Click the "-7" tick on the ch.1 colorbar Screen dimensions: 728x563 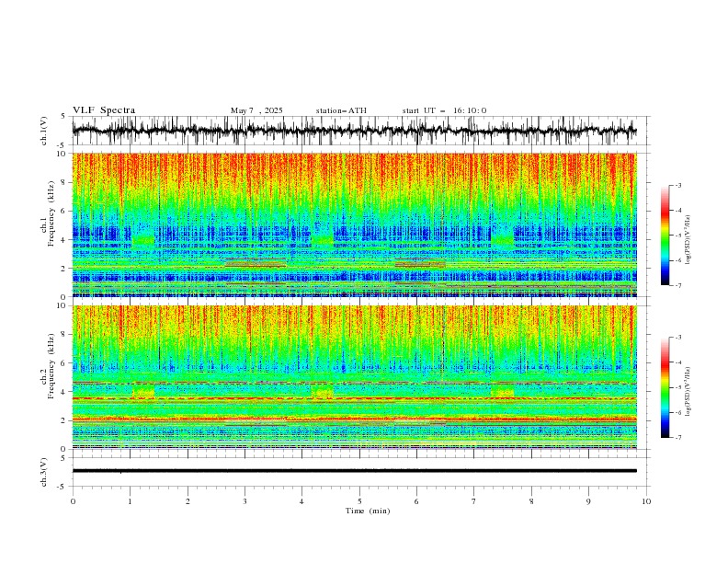point(677,286)
